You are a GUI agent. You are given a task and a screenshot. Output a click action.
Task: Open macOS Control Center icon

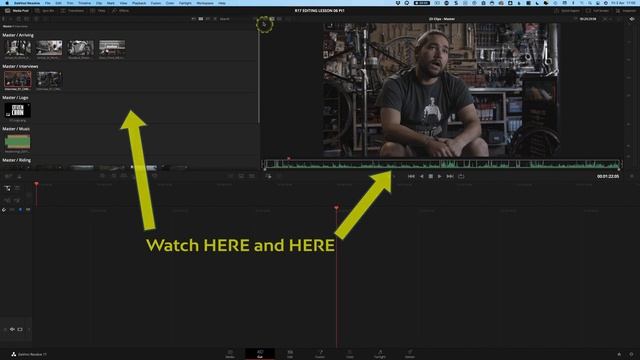click(x=598, y=3)
